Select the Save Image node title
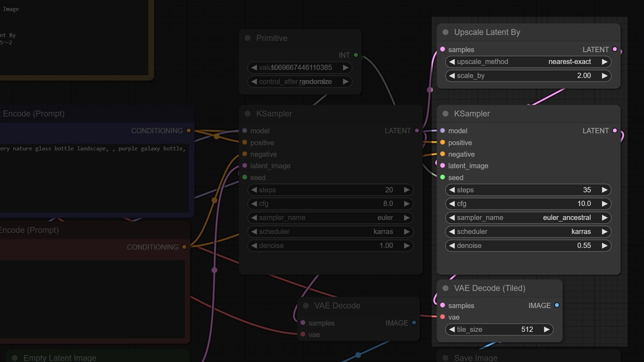644x362 pixels. point(476,358)
